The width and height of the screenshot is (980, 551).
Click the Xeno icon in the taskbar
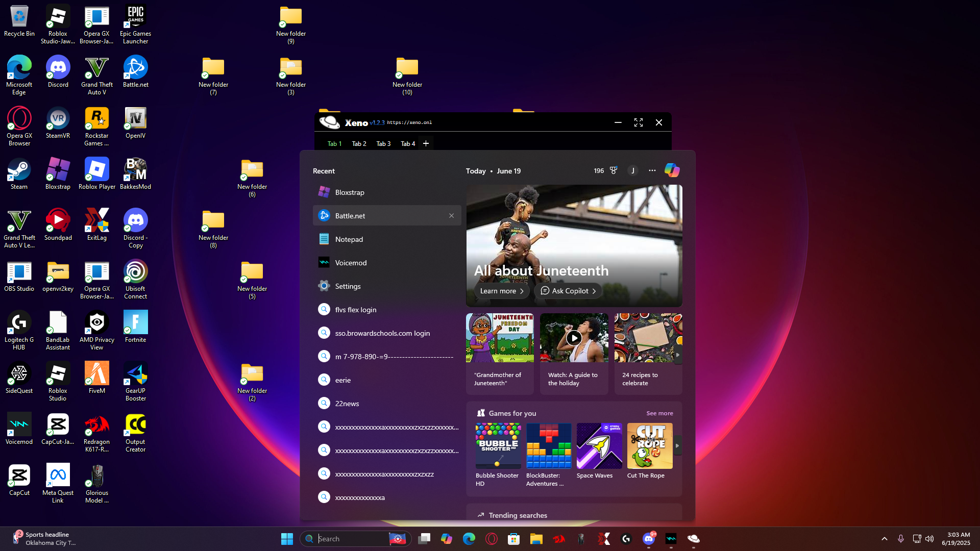point(693,539)
